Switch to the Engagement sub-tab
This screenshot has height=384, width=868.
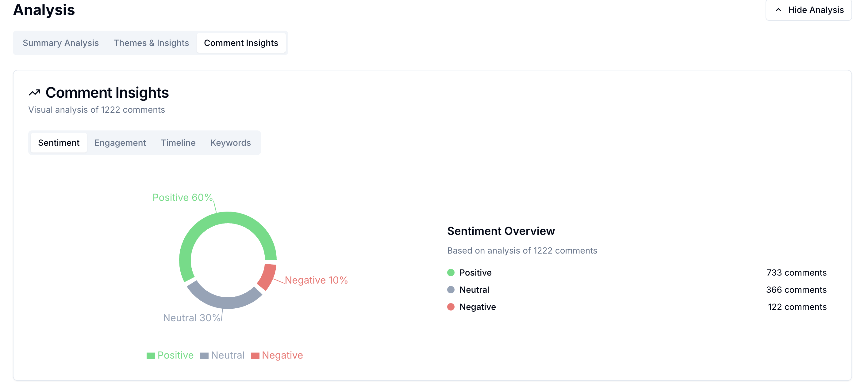(120, 143)
